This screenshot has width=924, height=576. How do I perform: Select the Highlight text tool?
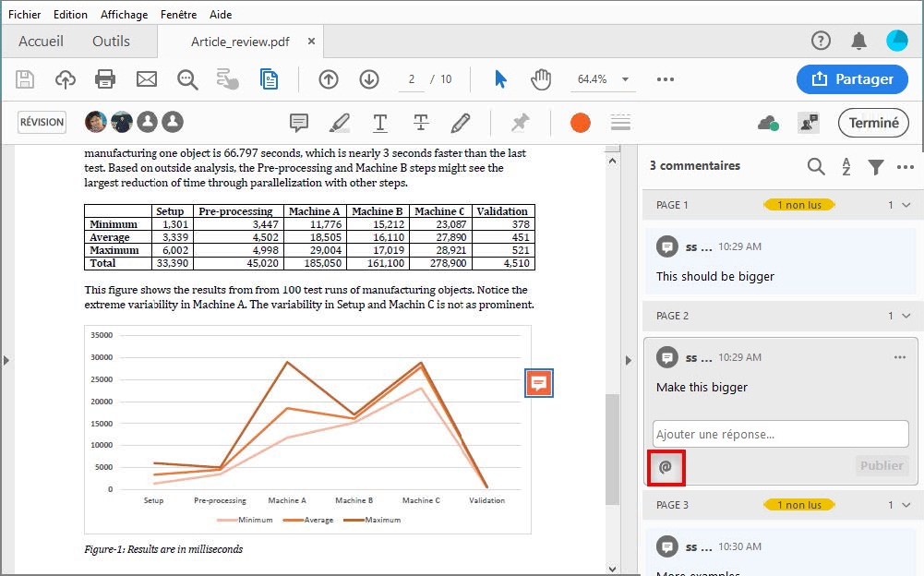340,123
